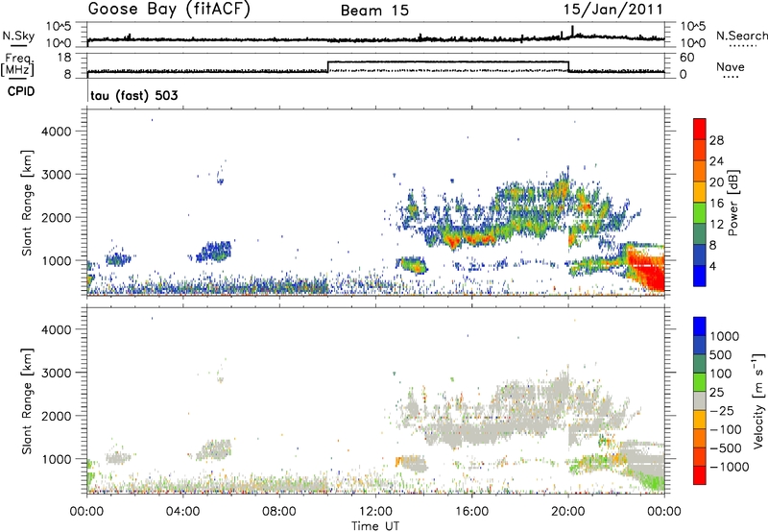Click the '-1000' tick on the velocity scale
The image size is (768, 532).
pos(729,467)
